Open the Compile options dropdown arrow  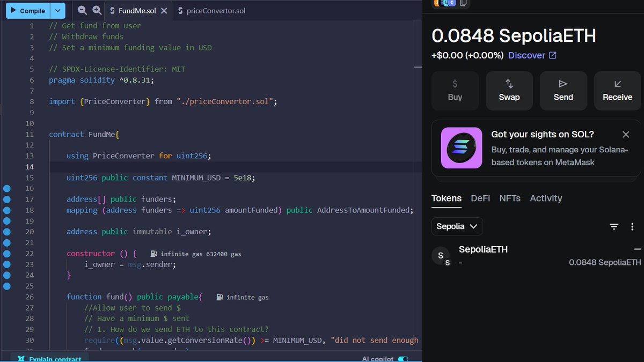[58, 11]
